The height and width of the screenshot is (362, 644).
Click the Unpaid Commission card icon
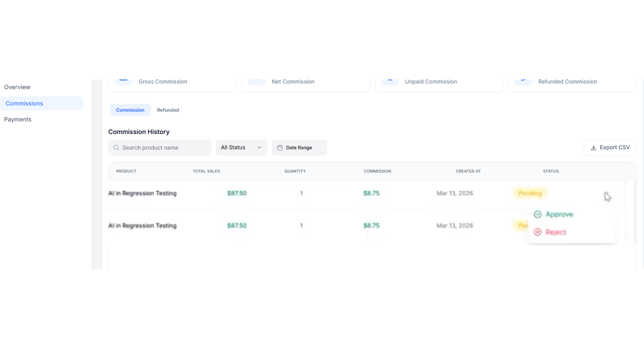(x=390, y=81)
